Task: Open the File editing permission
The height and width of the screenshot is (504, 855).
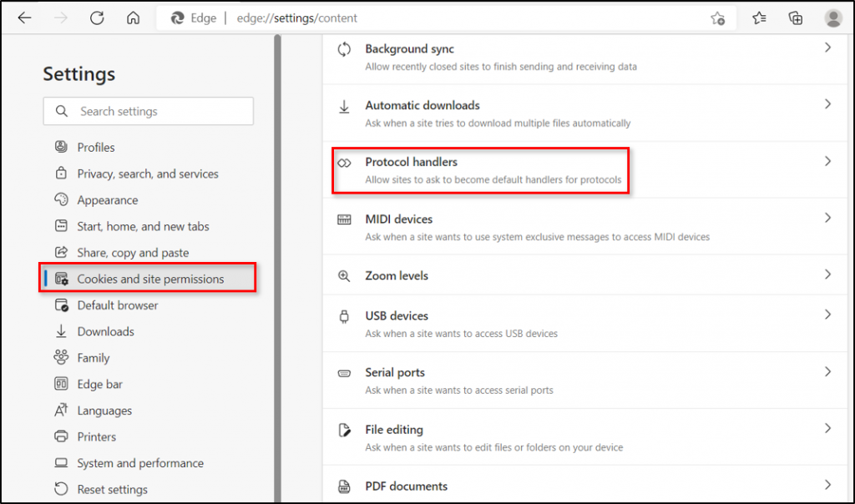Action: 394,430
